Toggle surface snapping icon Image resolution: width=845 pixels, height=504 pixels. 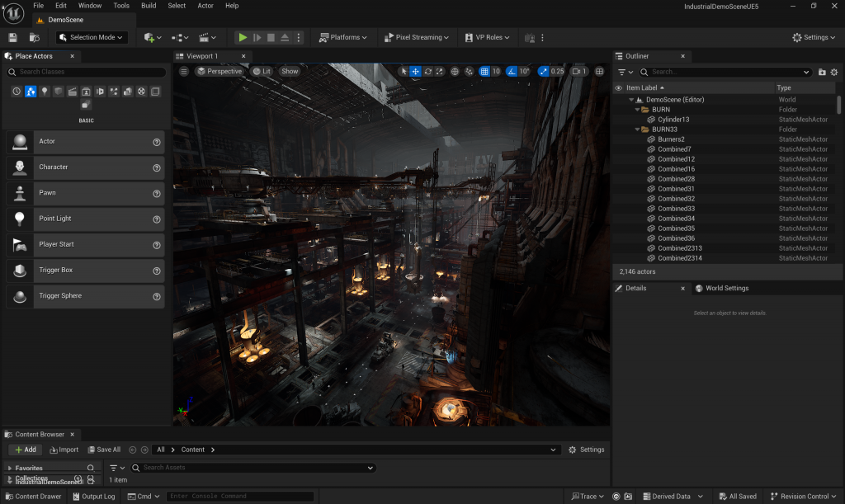[x=469, y=71]
